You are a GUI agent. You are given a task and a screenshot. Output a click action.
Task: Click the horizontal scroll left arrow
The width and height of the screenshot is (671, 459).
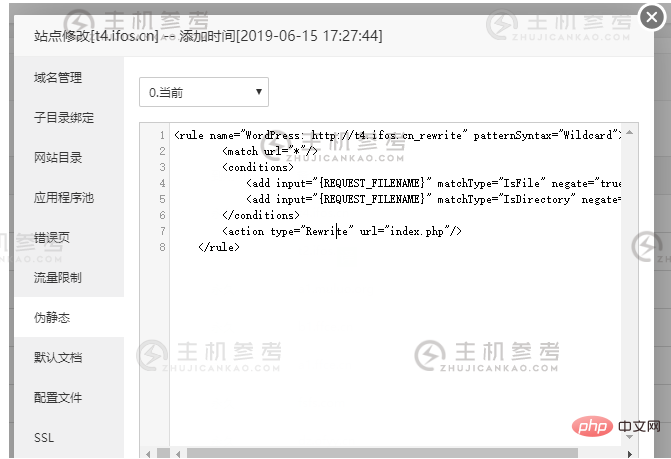(178, 453)
